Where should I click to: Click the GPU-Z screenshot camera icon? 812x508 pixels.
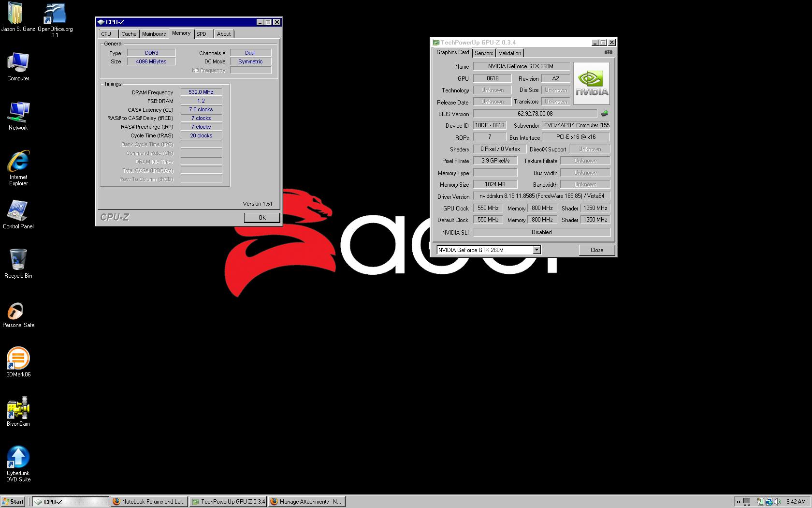point(608,52)
